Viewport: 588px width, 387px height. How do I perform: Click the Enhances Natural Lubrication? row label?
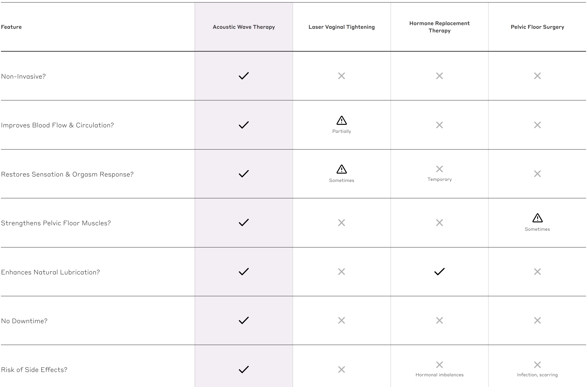click(50, 272)
